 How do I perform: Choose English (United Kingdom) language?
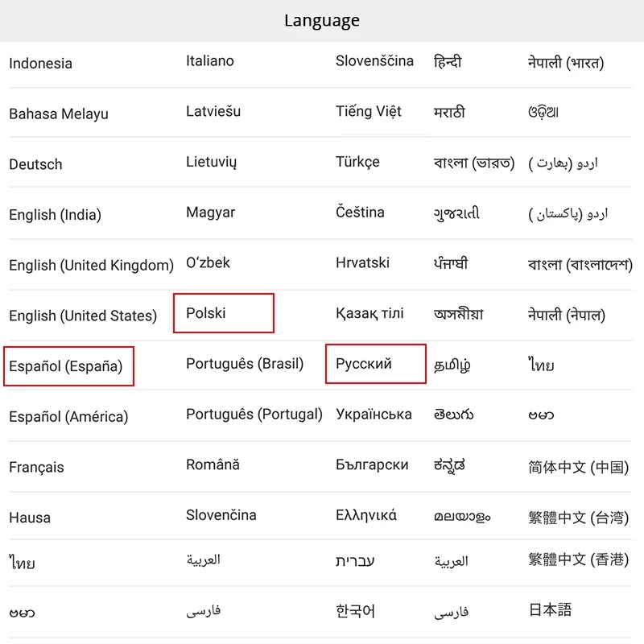tap(91, 265)
